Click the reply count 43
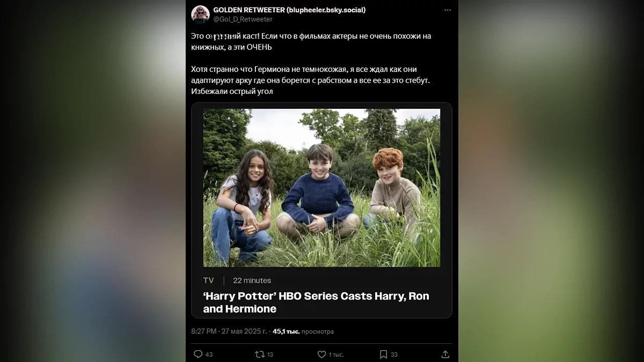Viewport: 644px width, 362px height. 209,354
